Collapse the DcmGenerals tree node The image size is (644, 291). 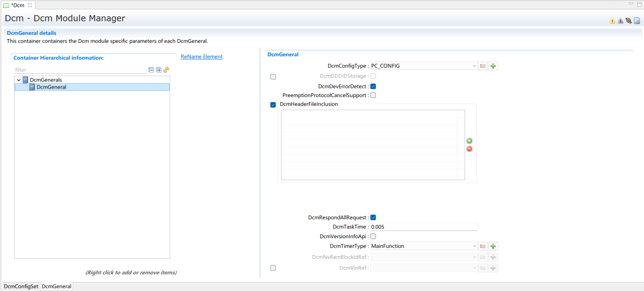(19, 80)
